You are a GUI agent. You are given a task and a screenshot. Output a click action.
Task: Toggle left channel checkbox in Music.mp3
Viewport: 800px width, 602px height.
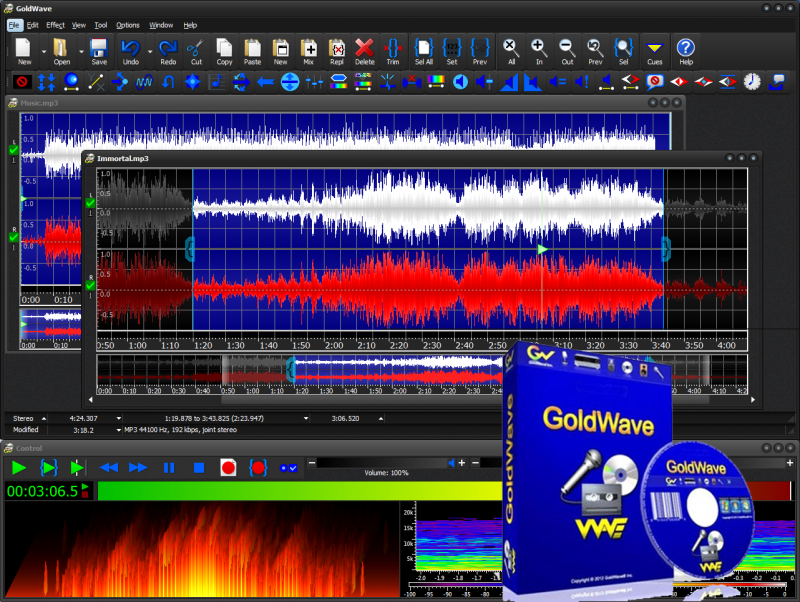click(13, 149)
